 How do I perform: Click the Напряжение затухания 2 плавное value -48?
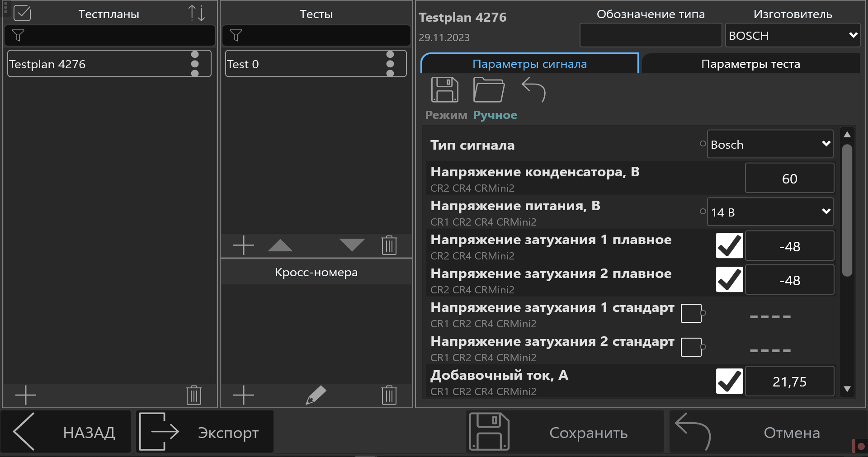click(790, 280)
